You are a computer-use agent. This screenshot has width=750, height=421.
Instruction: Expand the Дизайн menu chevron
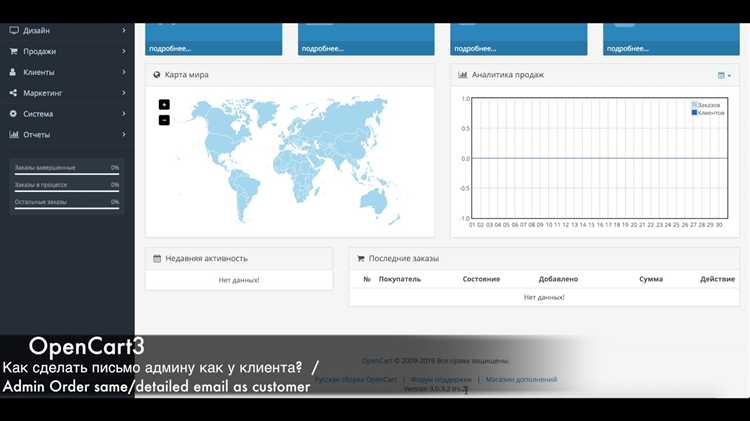pyautogui.click(x=124, y=30)
